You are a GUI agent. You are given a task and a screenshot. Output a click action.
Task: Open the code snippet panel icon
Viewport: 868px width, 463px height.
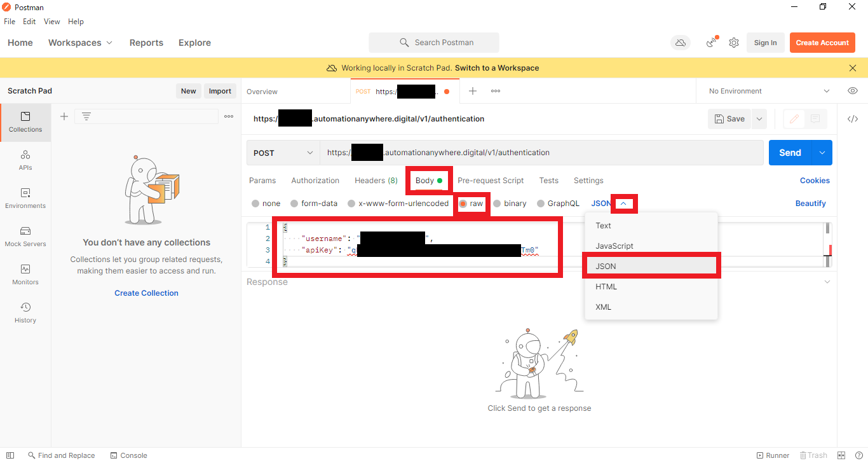click(x=853, y=119)
